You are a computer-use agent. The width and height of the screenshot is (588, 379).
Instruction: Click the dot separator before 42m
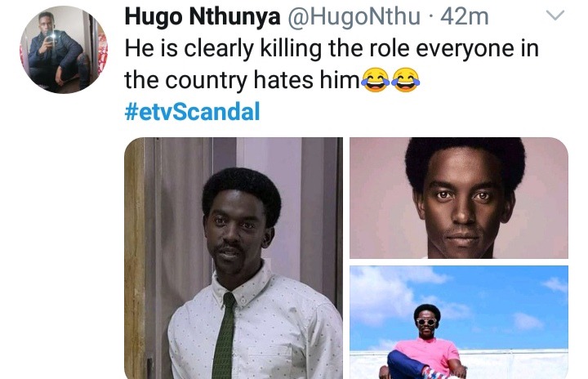pyautogui.click(x=430, y=18)
